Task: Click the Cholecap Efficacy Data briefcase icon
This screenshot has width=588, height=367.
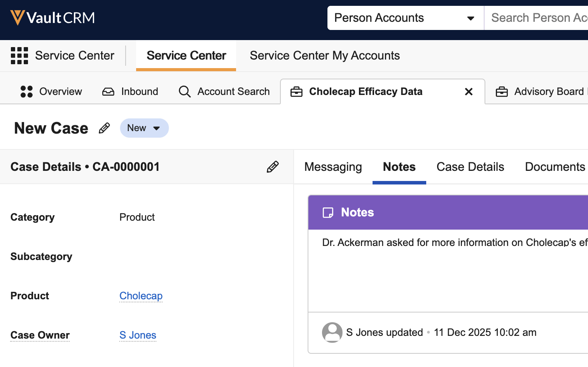Action: [296, 92]
